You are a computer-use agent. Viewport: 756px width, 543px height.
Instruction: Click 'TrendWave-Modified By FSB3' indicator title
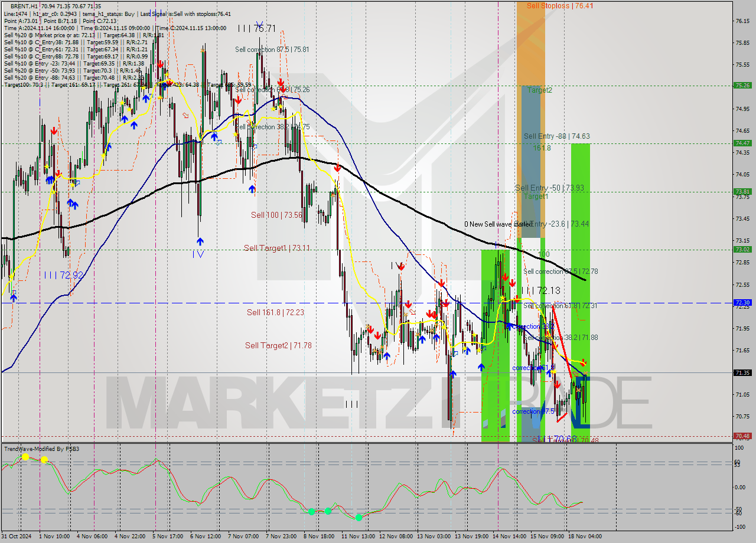41,449
